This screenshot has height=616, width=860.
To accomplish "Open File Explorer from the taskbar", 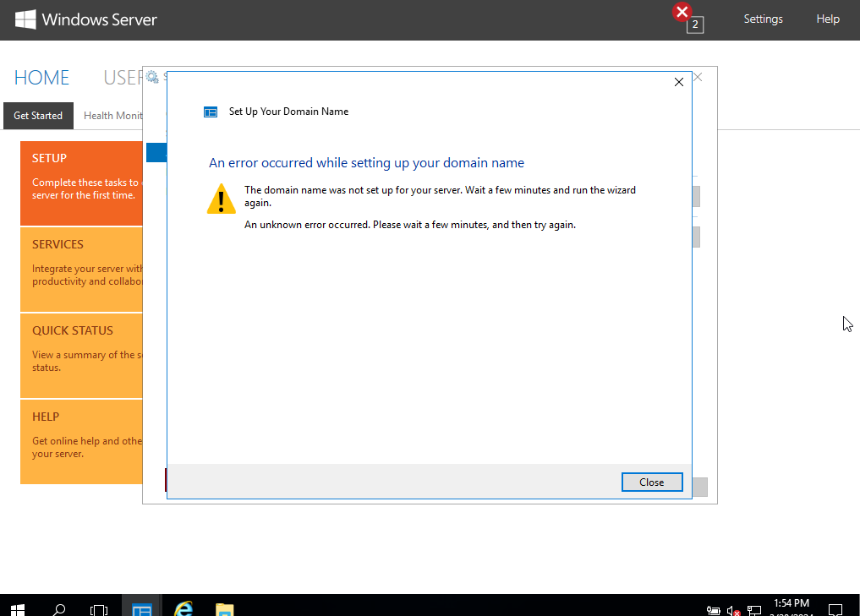I will click(x=225, y=609).
